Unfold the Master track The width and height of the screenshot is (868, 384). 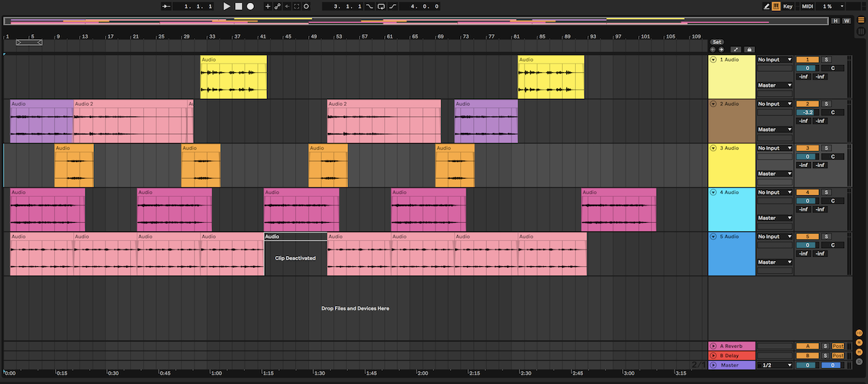tap(714, 365)
